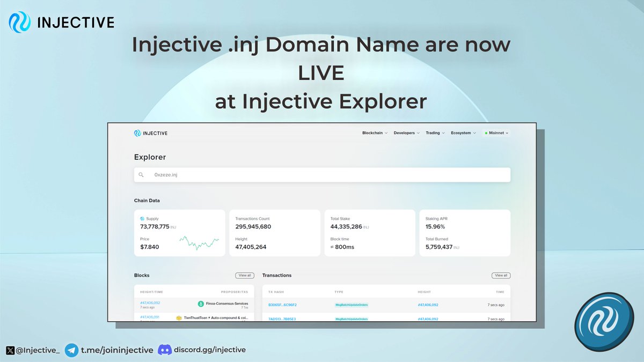This screenshot has width=644, height=362.
Task: Click the Chain Data section heading
Action: click(147, 201)
